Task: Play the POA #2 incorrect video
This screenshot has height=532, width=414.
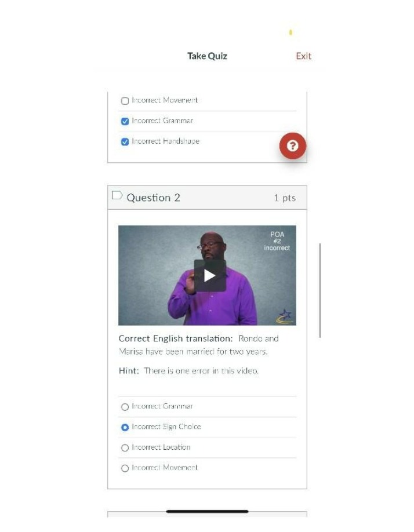Action: (210, 275)
